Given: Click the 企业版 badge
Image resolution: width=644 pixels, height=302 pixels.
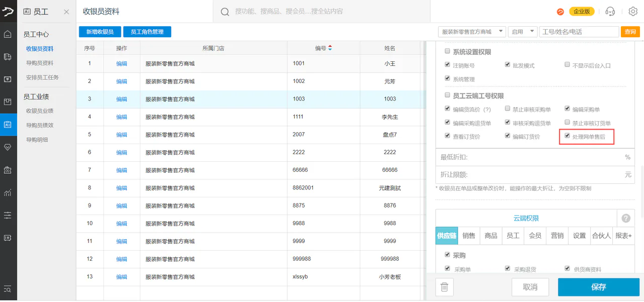Looking at the screenshot, I should 582,12.
